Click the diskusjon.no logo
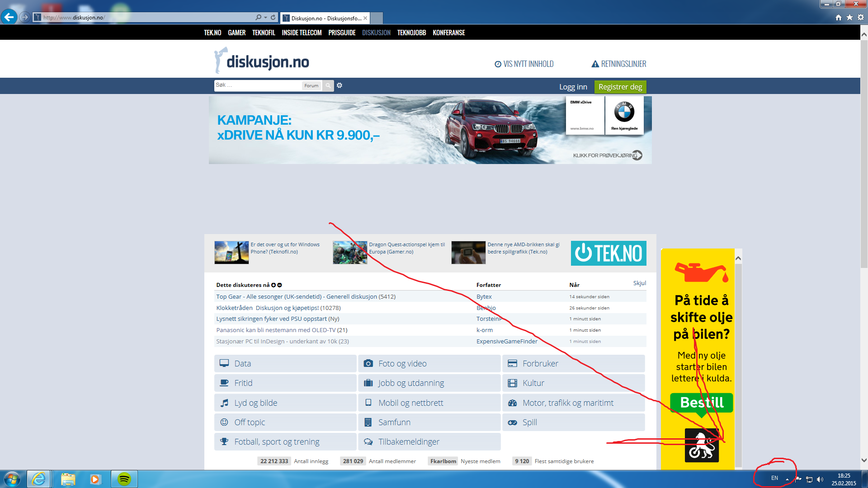 (x=262, y=61)
